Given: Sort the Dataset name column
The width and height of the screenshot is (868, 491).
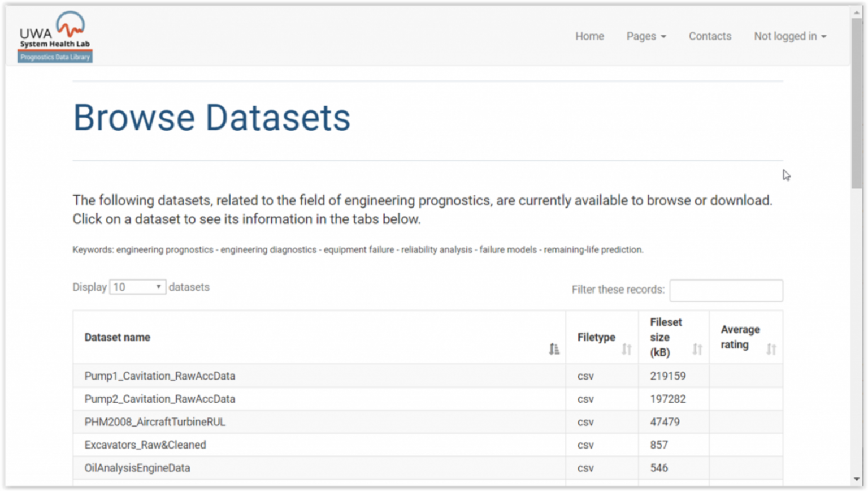Looking at the screenshot, I should [553, 349].
